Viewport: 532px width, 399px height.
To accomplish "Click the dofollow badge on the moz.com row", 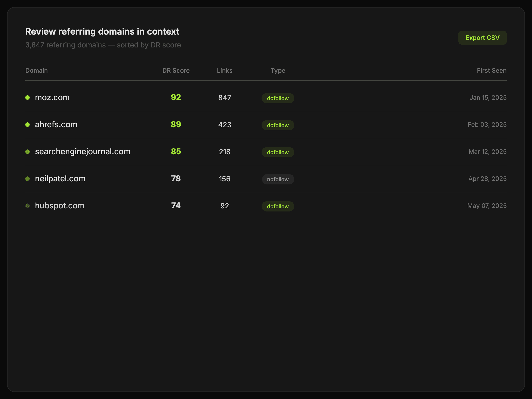I will (x=278, y=98).
